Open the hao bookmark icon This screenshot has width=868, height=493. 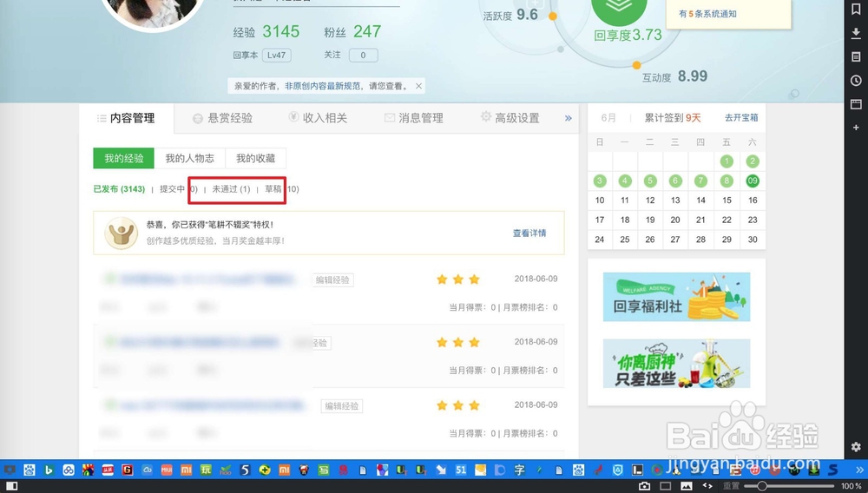(226, 470)
